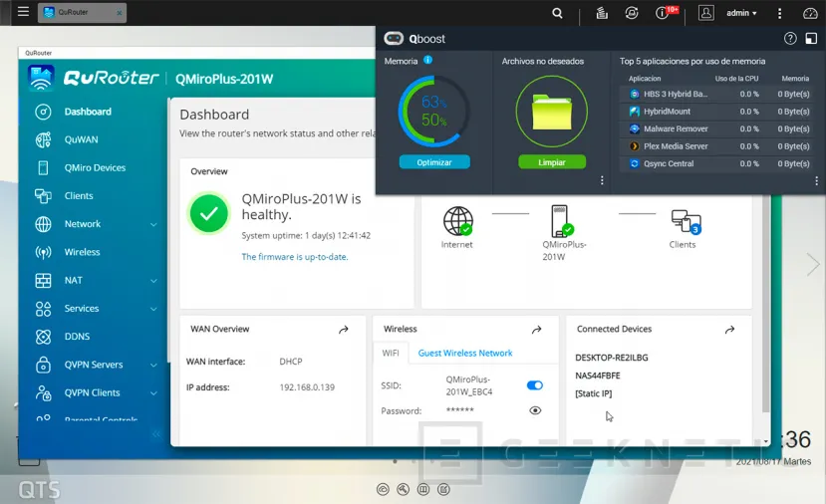The width and height of the screenshot is (826, 504).
Task: Open Wireless card details arrow
Action: click(x=536, y=330)
